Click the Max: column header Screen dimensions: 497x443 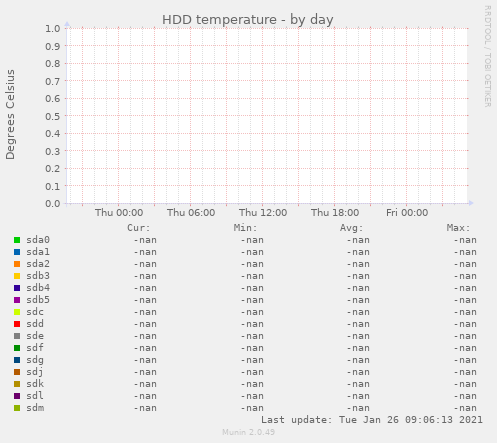pyautogui.click(x=458, y=228)
